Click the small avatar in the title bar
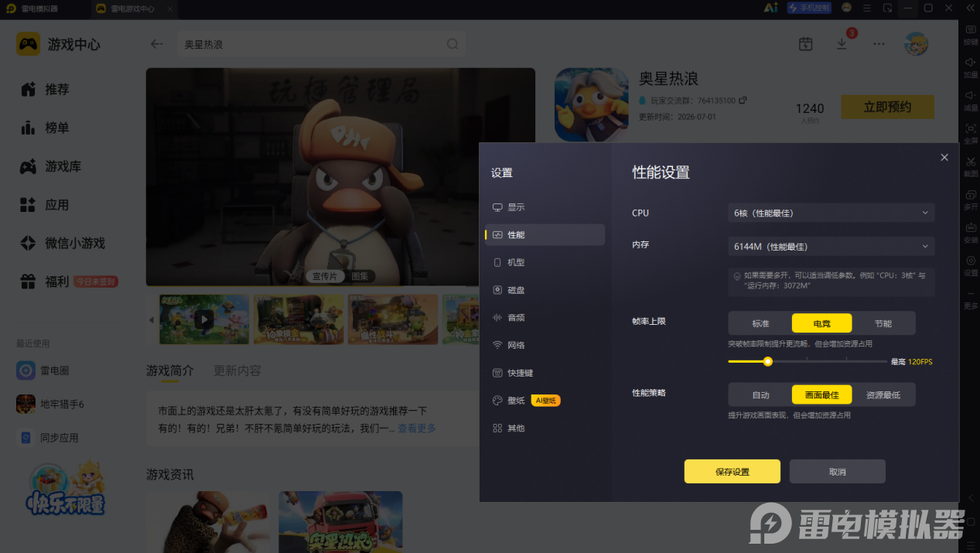Viewport: 980px width, 553px height. pos(847,8)
